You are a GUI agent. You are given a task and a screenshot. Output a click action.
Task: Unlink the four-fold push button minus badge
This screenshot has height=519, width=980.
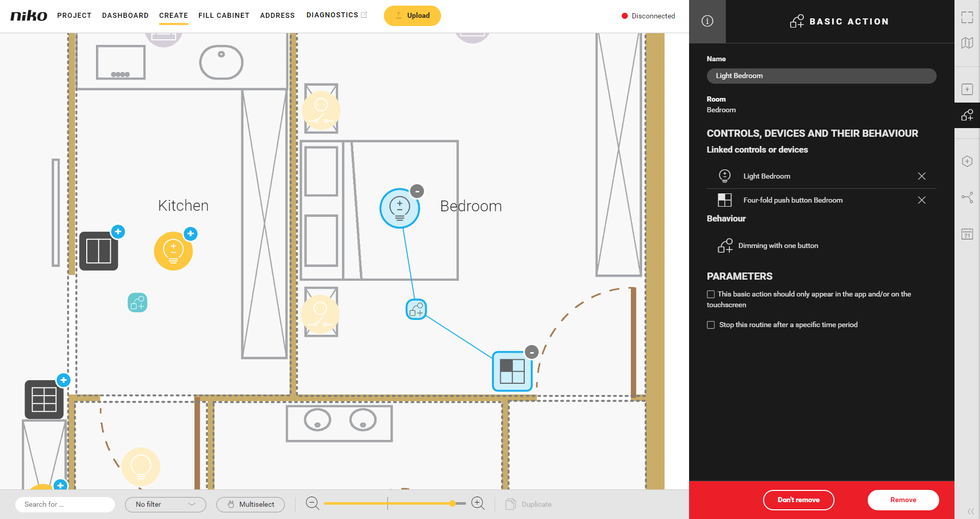click(x=531, y=352)
